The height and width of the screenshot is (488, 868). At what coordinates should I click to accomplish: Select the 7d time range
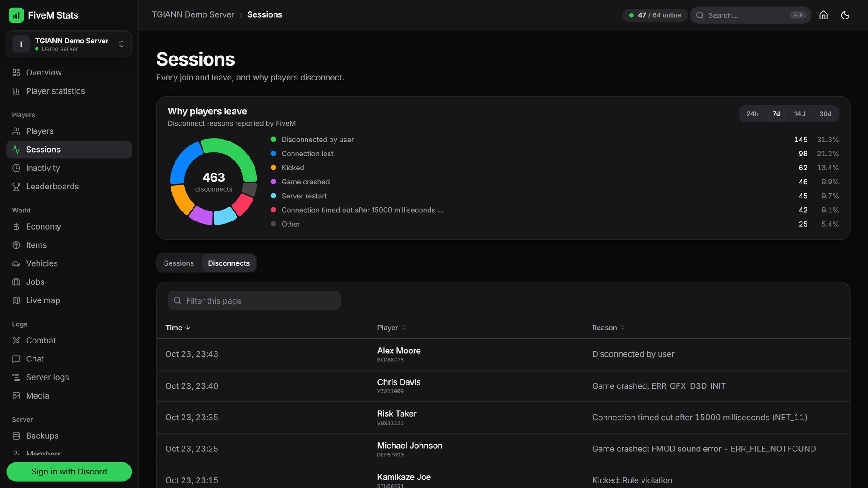(776, 114)
